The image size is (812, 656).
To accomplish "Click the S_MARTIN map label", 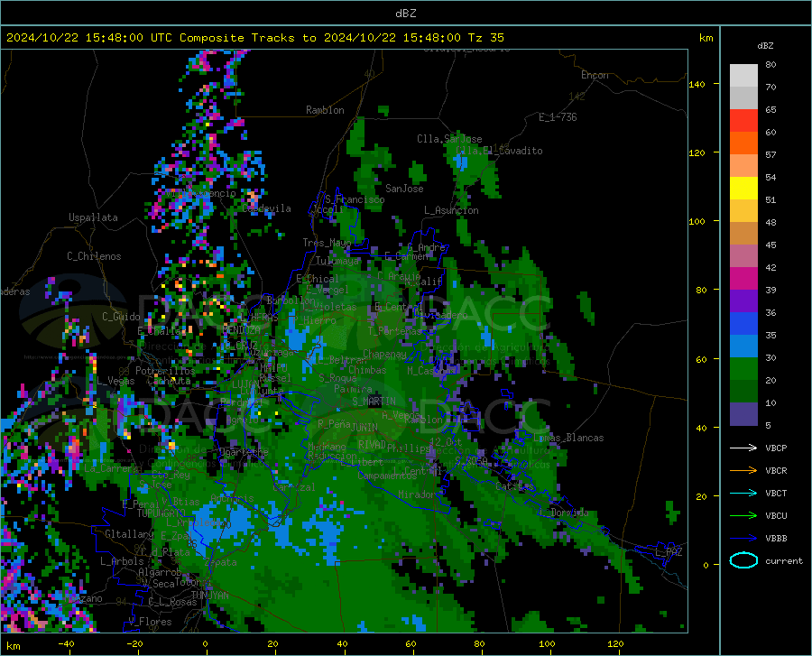I will click(x=374, y=402).
